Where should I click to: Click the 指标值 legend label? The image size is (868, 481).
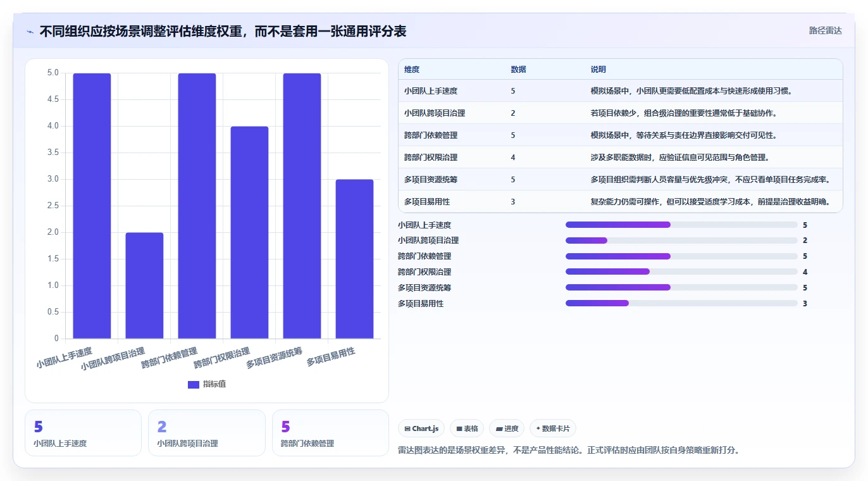click(x=214, y=384)
